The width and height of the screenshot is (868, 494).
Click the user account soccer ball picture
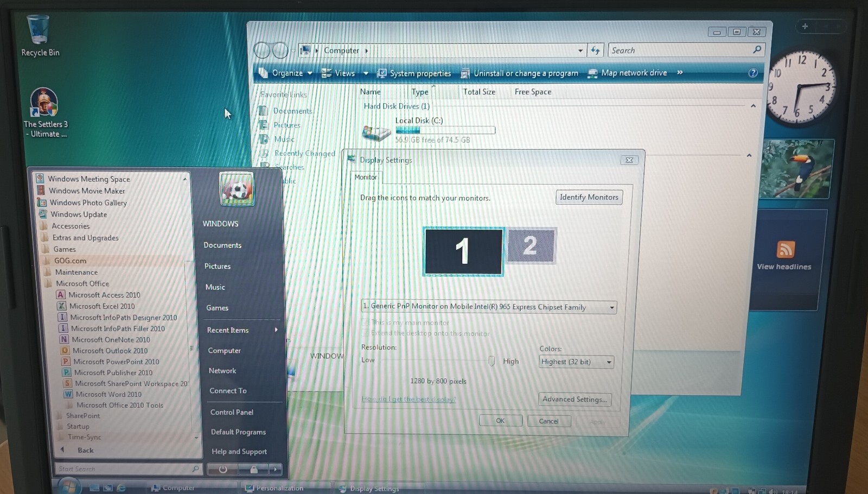tap(237, 189)
